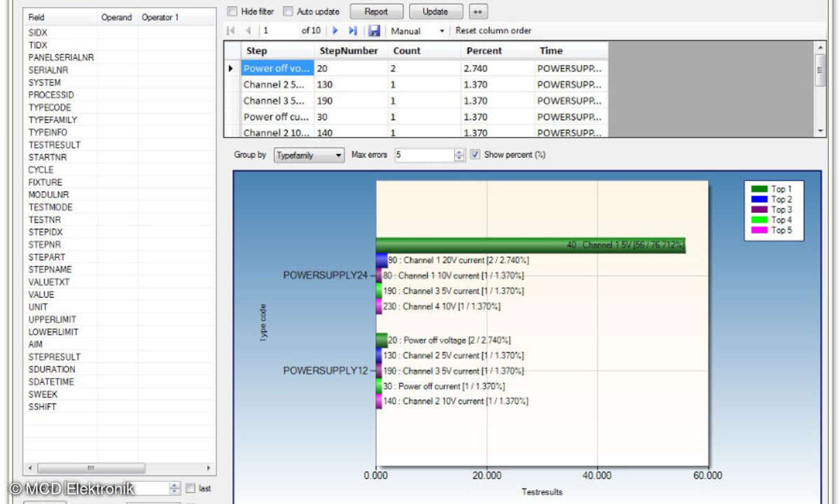Sort by StepNumber column header
This screenshot has height=504, width=840.
(x=351, y=51)
